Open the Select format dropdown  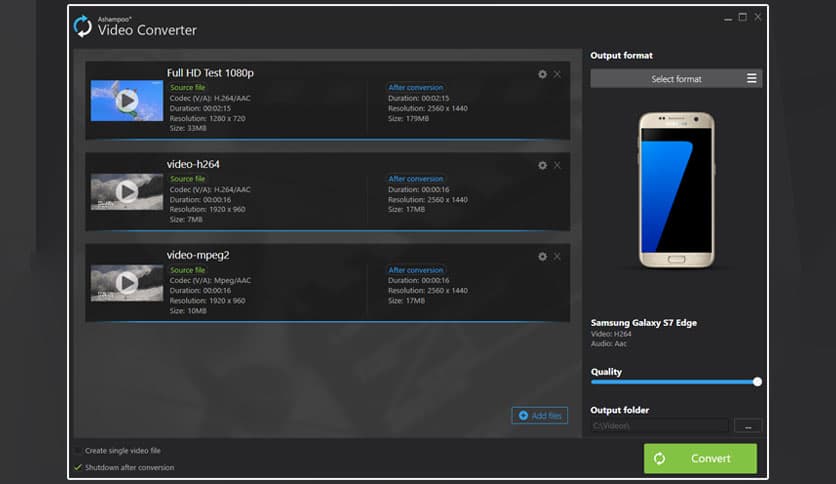[x=676, y=78]
